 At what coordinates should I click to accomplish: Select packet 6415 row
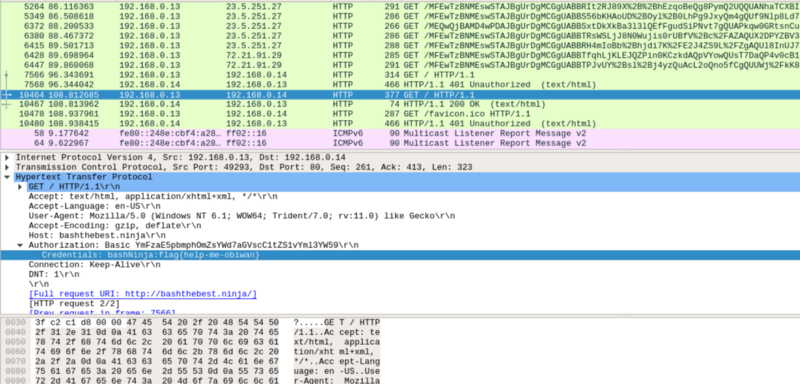(400, 46)
